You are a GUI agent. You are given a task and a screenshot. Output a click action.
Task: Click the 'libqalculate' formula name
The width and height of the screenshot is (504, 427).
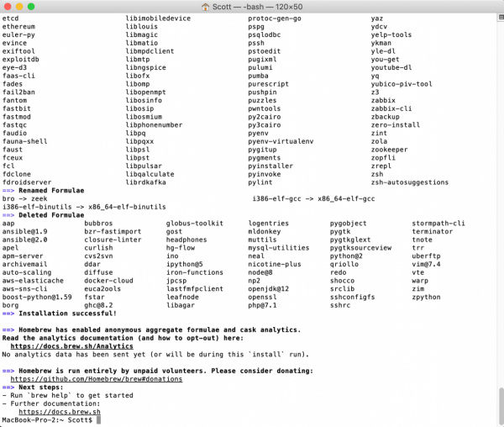point(150,174)
